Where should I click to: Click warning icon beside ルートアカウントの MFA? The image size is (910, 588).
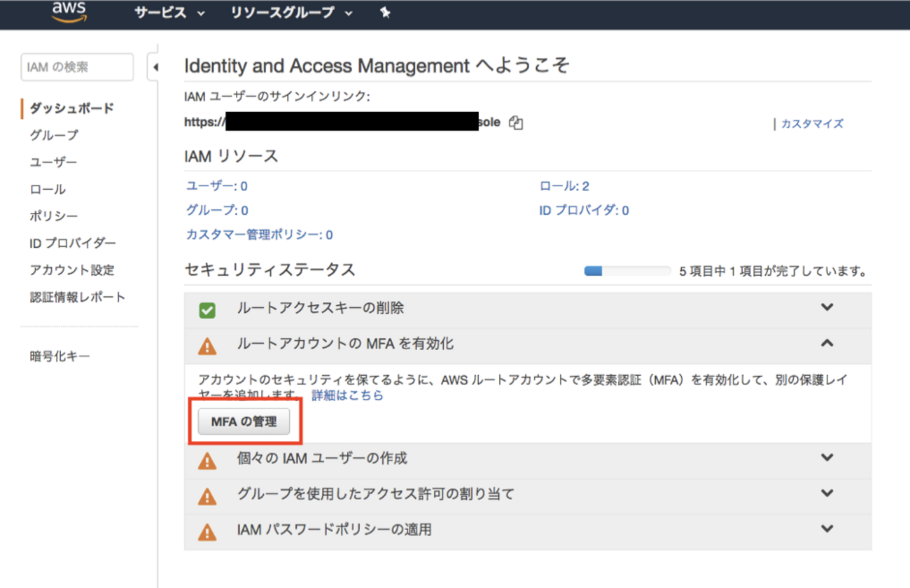click(x=207, y=346)
